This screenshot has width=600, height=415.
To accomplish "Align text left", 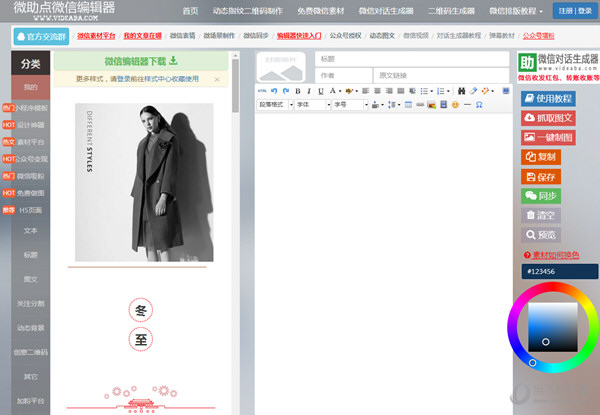I will coord(365,91).
